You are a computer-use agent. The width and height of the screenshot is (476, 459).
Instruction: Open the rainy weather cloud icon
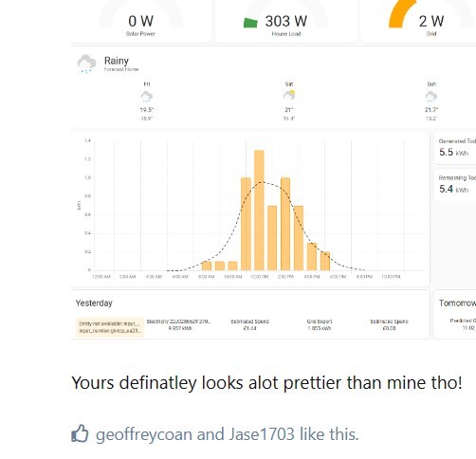click(86, 64)
